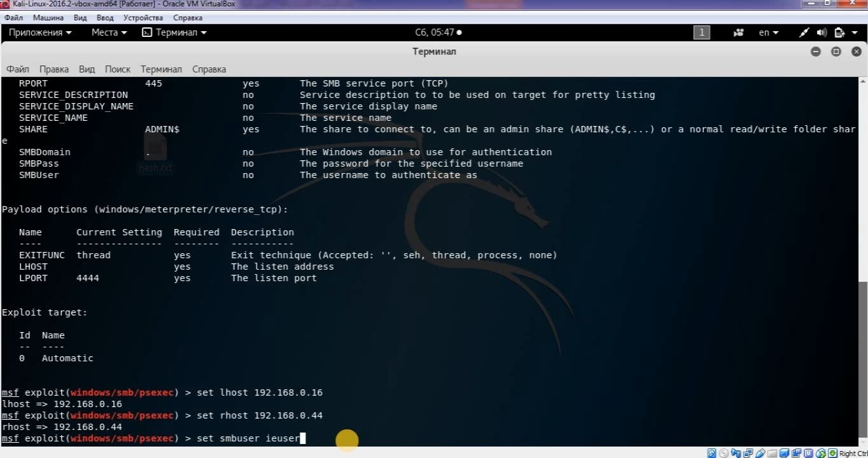Open VirtualBox Справка menu
Screen dimensions: 868x458
[188, 18]
